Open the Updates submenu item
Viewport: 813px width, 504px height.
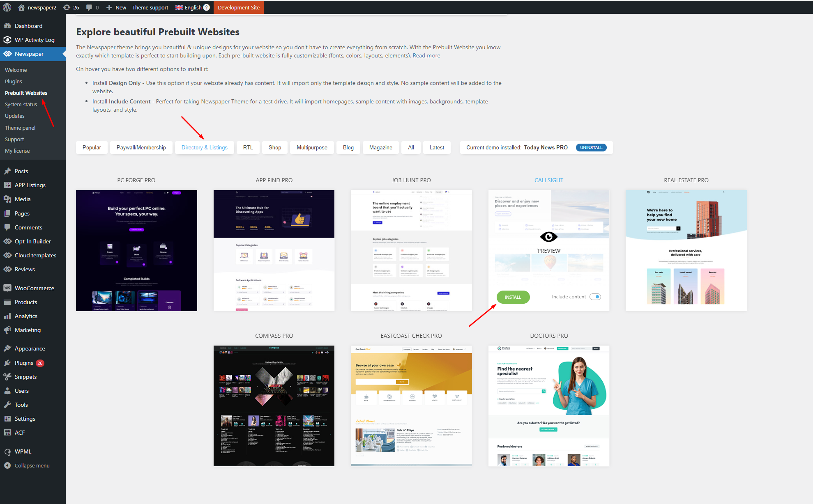click(15, 116)
